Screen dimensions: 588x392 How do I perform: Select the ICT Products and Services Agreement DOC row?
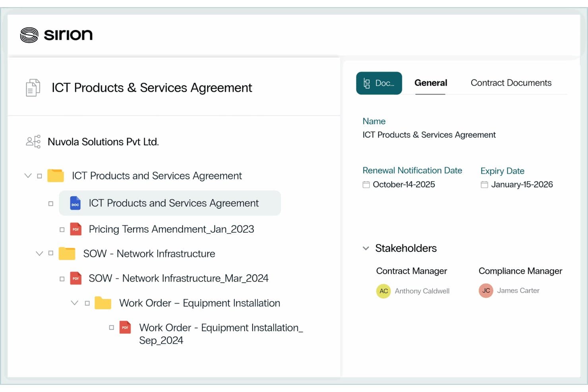(x=170, y=203)
